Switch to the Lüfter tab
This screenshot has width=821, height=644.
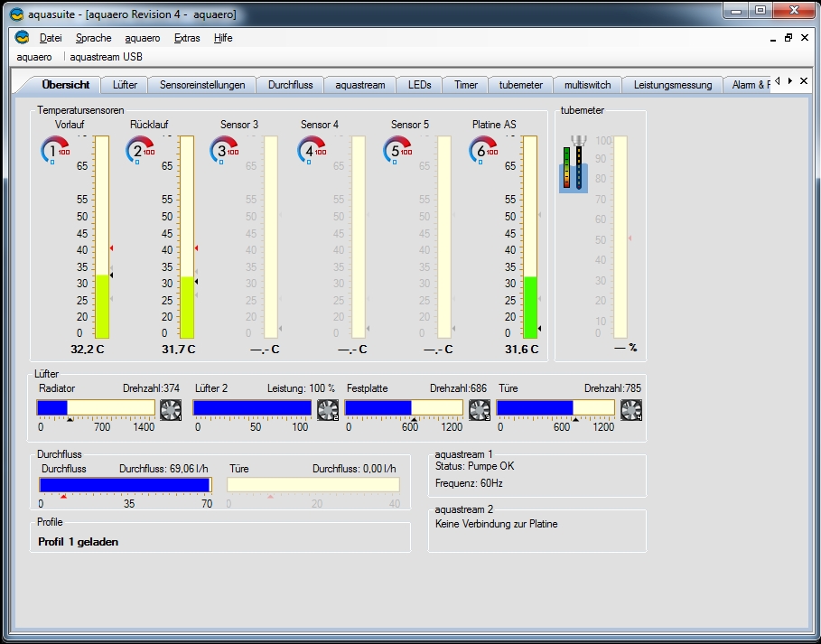pyautogui.click(x=125, y=85)
